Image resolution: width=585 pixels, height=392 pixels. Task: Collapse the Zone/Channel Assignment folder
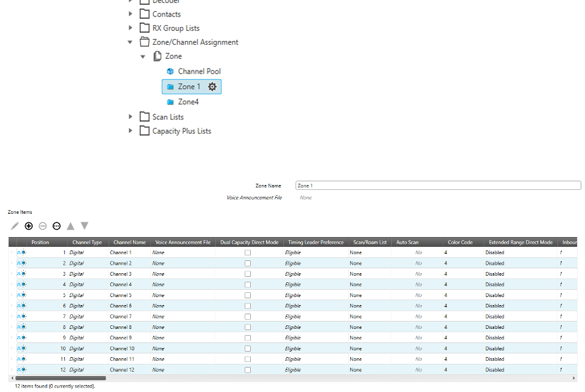(130, 42)
